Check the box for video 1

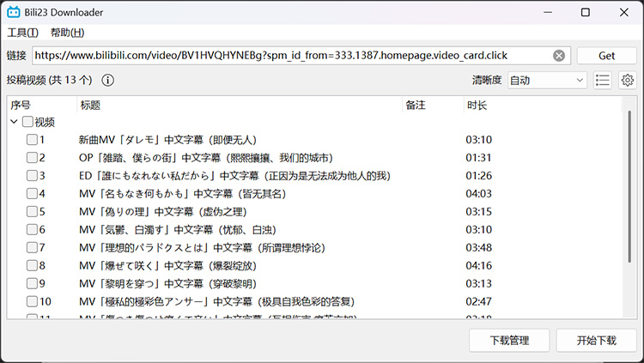(x=32, y=140)
